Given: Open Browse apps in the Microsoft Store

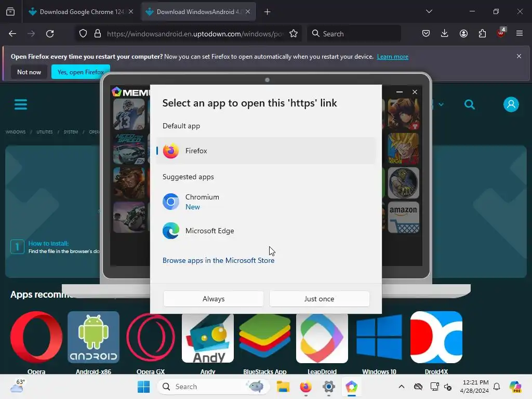Looking at the screenshot, I should [x=218, y=260].
